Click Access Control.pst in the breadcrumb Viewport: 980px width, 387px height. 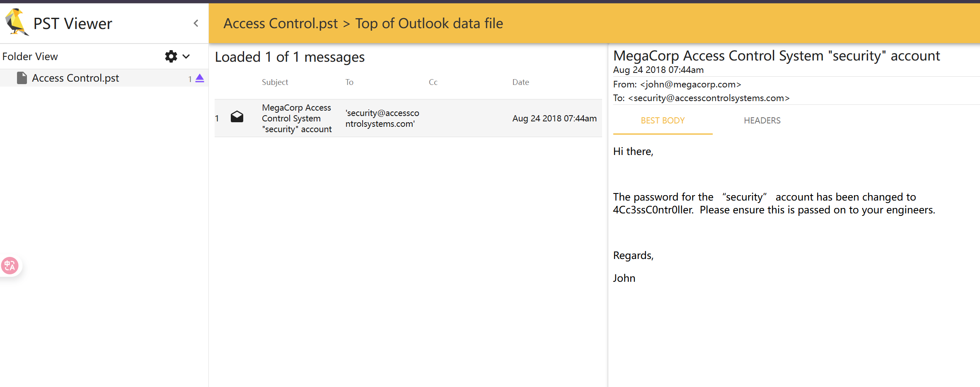pyautogui.click(x=281, y=24)
